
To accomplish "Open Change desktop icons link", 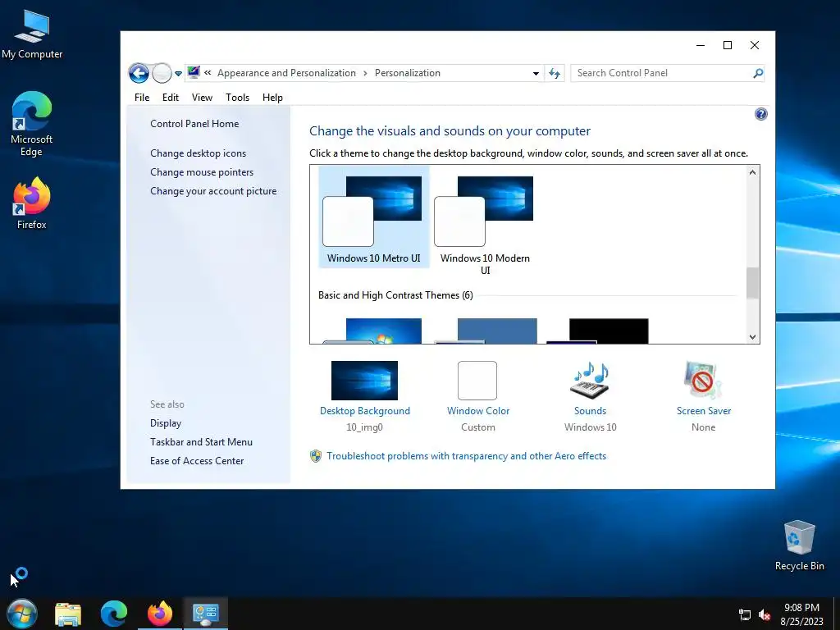I will click(x=199, y=153).
